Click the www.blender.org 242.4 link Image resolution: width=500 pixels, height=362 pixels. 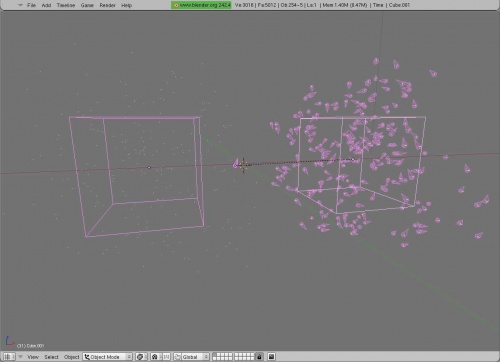[201, 5]
